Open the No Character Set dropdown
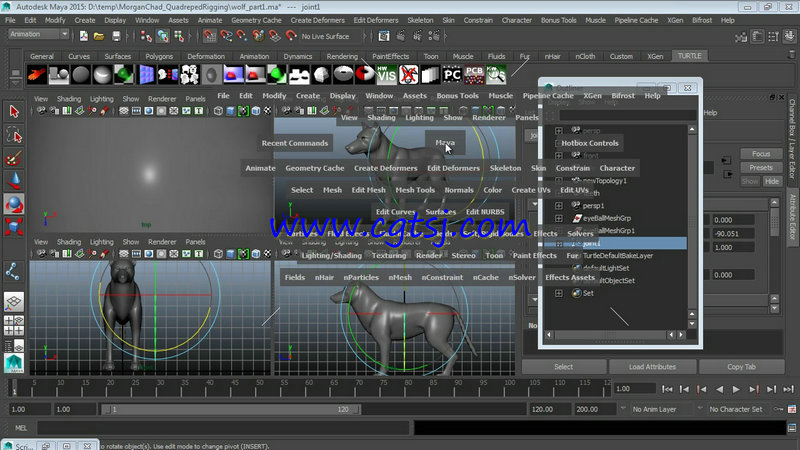Viewport: 800px width, 450px height. (x=735, y=409)
